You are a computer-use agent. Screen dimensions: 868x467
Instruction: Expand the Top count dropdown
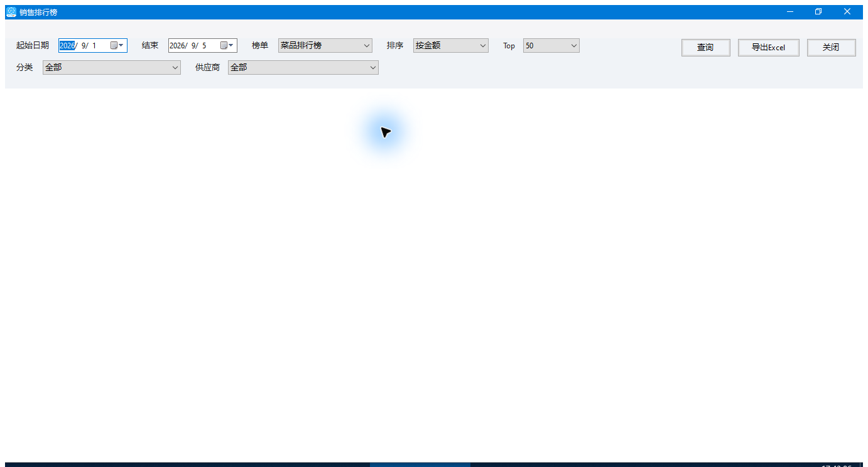(551, 45)
